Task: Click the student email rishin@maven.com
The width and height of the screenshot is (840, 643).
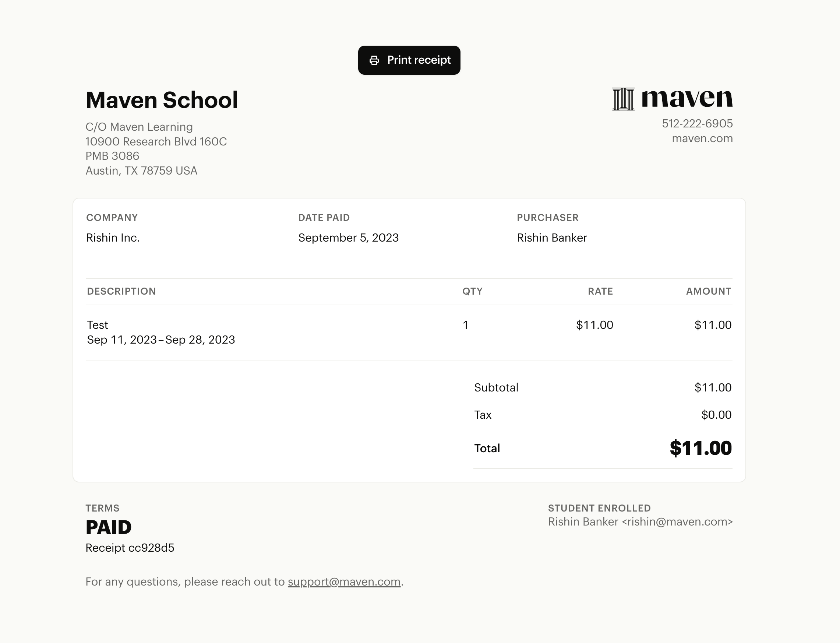Action: pyautogui.click(x=677, y=522)
